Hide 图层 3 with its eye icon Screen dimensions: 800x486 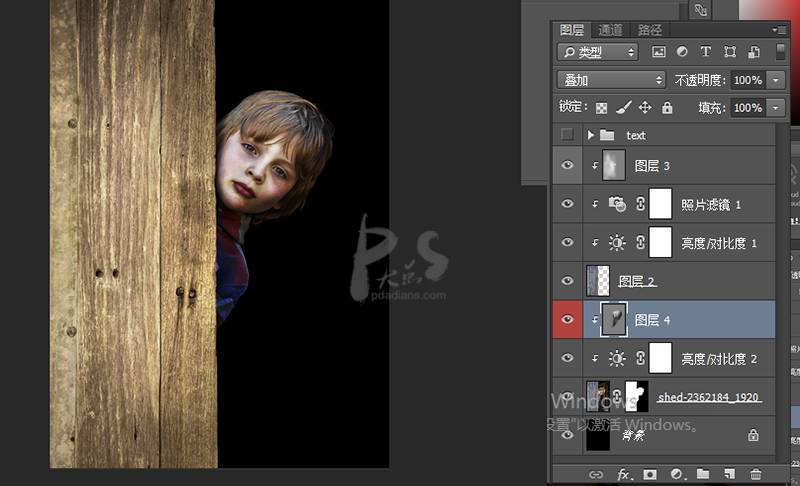pyautogui.click(x=567, y=165)
